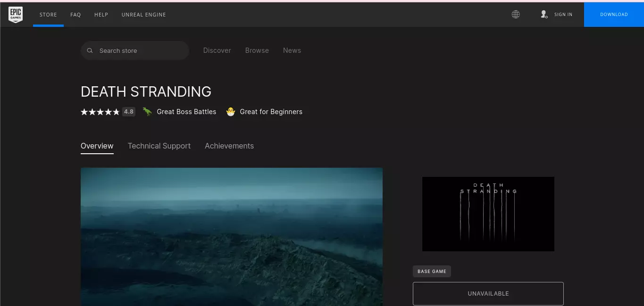The height and width of the screenshot is (306, 644).
Task: Click the Death Stranding logo thumbnail
Action: 488,214
